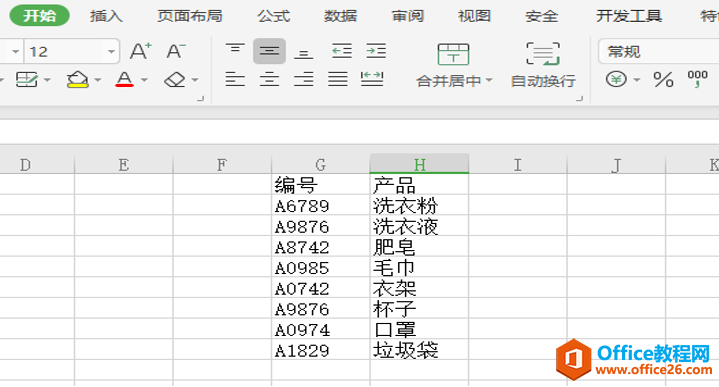Expand the 合并居中 dropdown arrow

click(x=489, y=80)
